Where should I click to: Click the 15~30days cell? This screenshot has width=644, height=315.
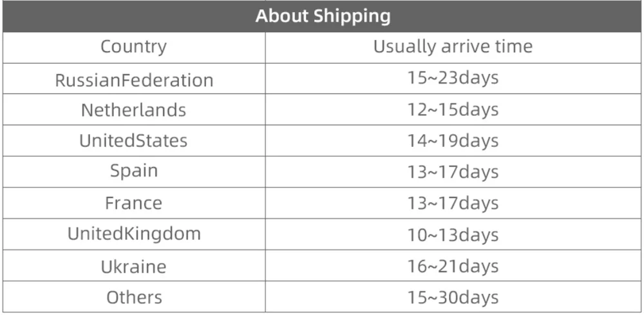pos(453,298)
